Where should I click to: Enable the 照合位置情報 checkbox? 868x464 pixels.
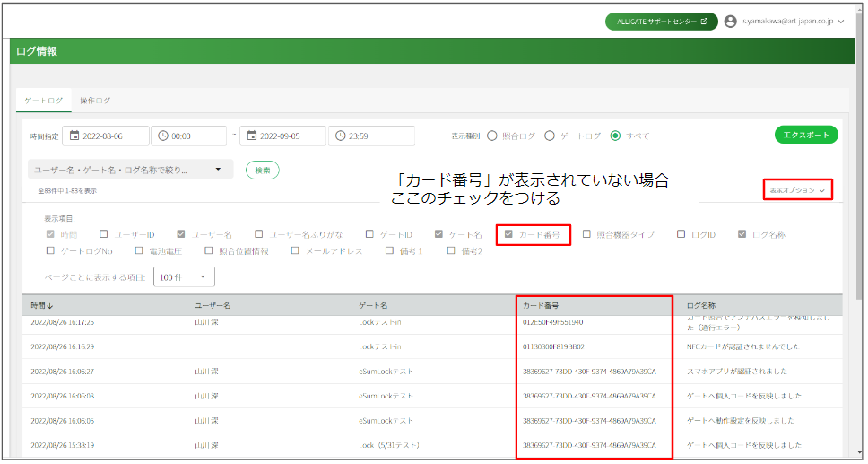coord(208,251)
